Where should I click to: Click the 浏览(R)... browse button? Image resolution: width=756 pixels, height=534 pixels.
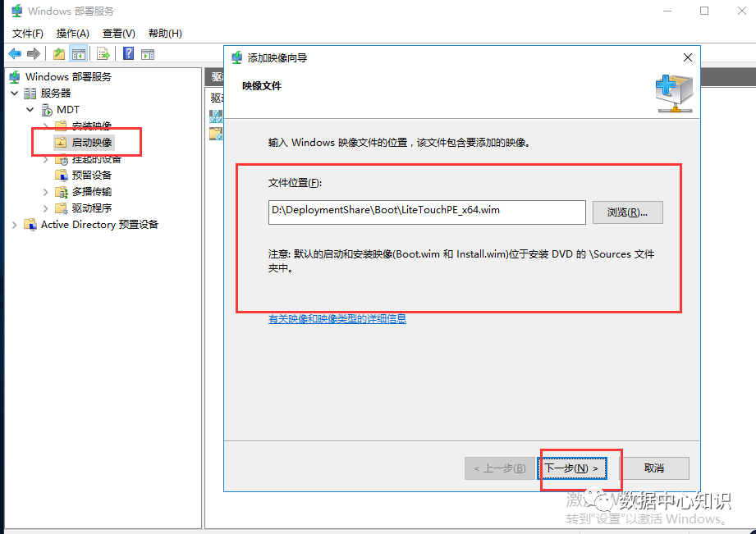627,212
